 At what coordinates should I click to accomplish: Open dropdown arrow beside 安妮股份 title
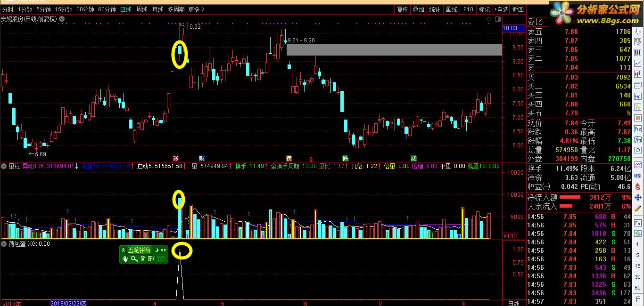63,19
